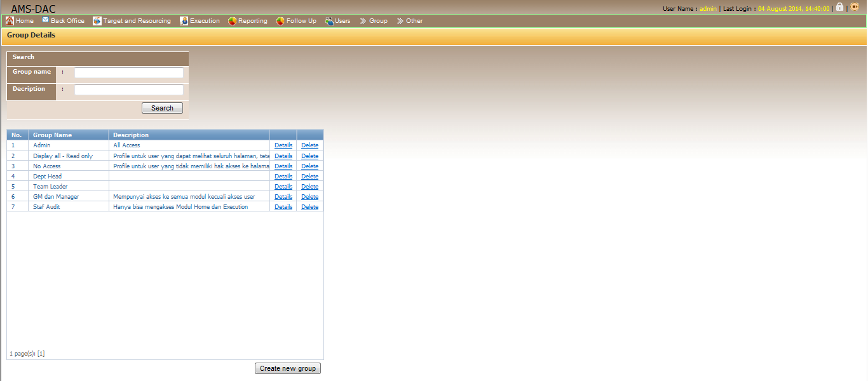
Task: View Details of Team Leader group
Action: [283, 187]
